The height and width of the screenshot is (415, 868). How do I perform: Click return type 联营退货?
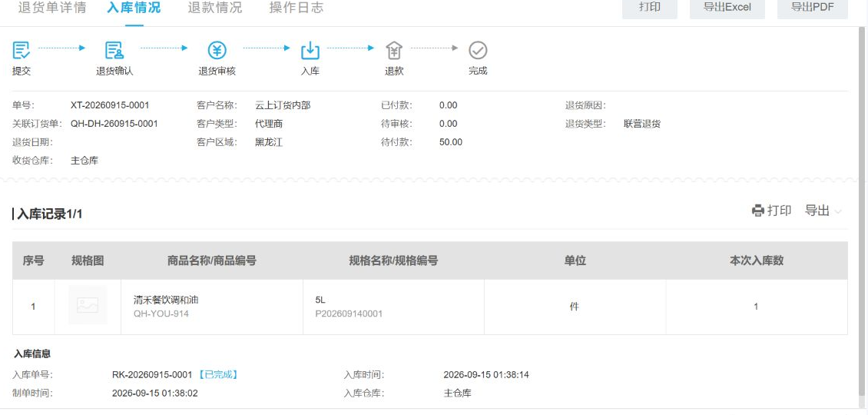click(642, 124)
